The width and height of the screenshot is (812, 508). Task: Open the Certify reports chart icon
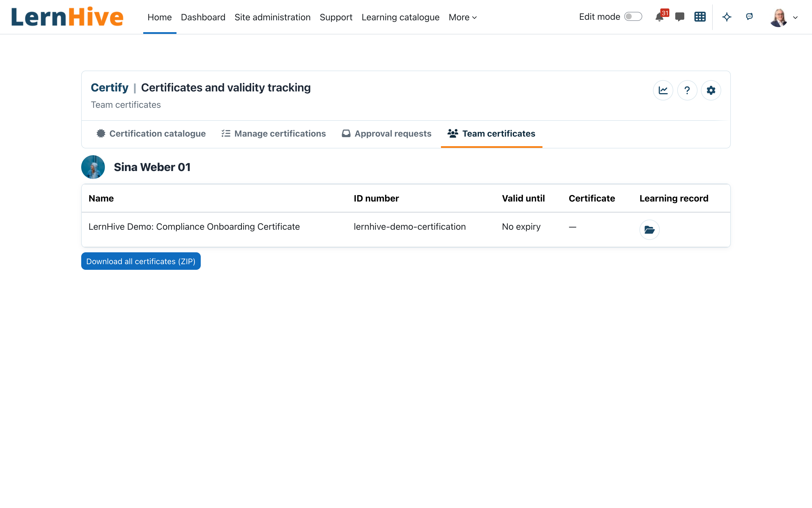click(663, 90)
